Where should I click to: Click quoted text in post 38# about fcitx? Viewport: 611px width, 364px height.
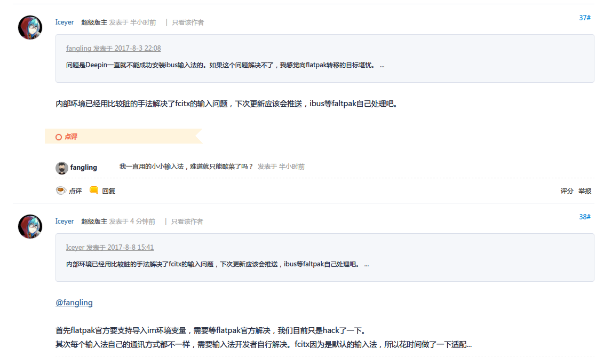217,264
